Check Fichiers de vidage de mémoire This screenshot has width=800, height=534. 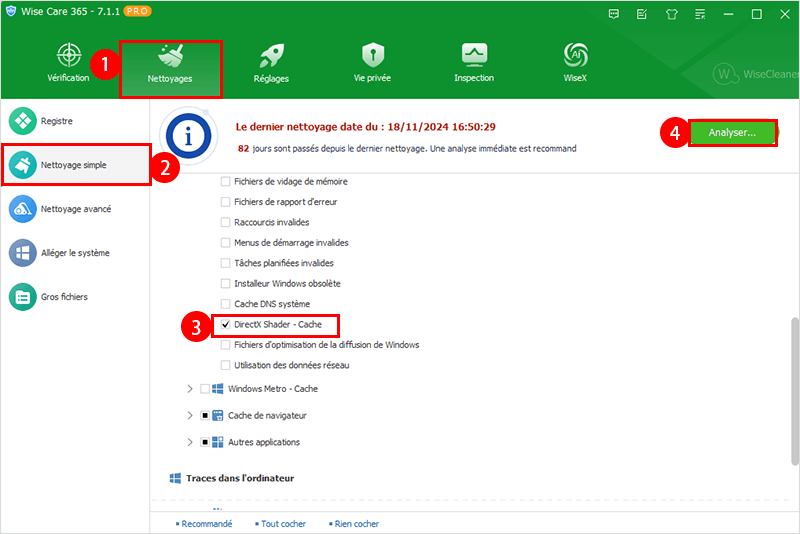click(x=225, y=182)
